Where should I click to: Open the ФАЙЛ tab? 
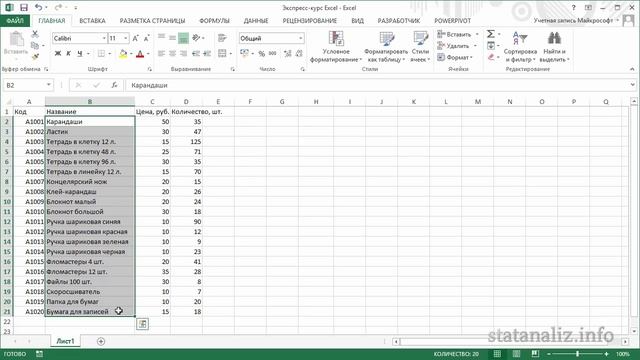point(15,20)
